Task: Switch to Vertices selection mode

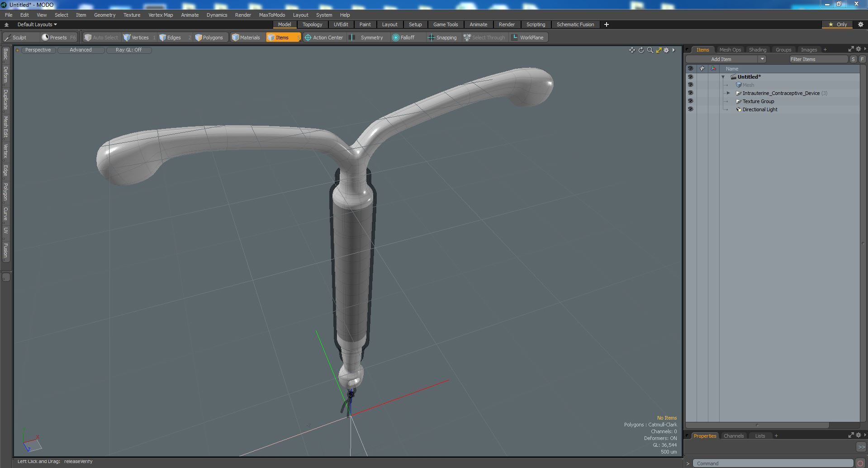Action: [x=139, y=38]
